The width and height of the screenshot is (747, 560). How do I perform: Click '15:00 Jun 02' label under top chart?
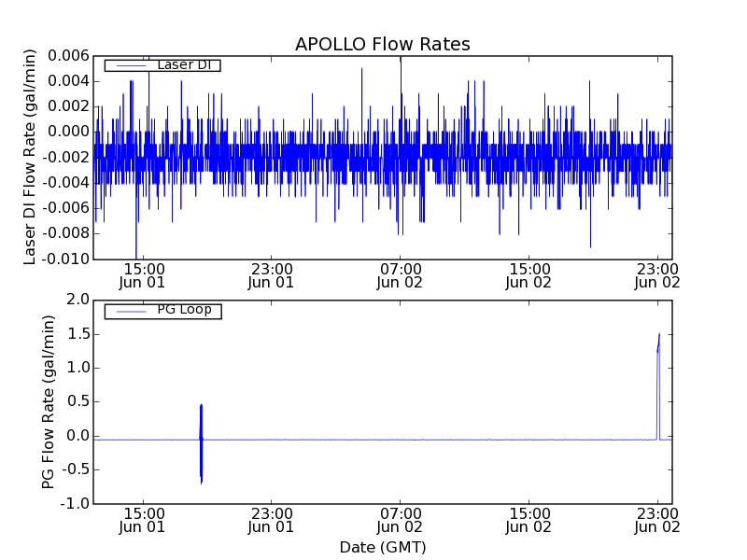(529, 276)
